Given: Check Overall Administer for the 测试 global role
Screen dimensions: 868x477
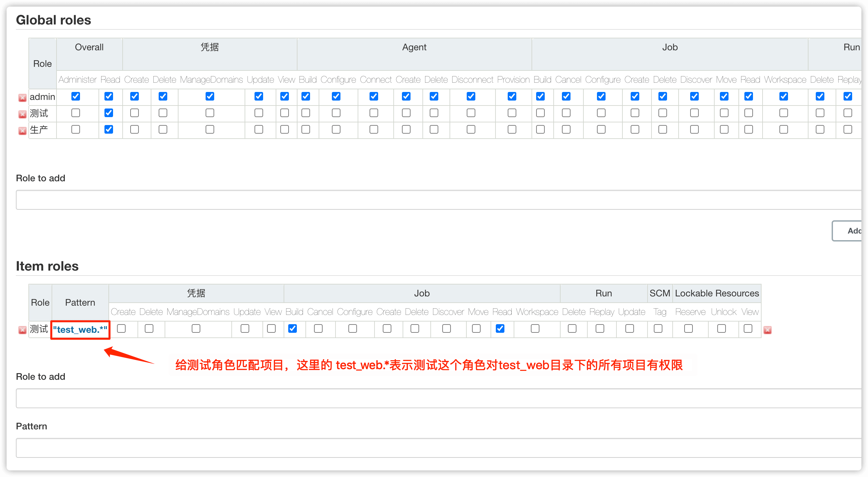Looking at the screenshot, I should click(76, 113).
